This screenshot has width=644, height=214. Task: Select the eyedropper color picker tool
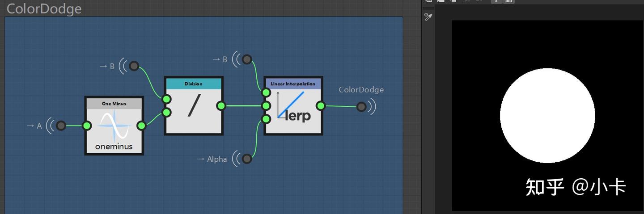[x=428, y=17]
